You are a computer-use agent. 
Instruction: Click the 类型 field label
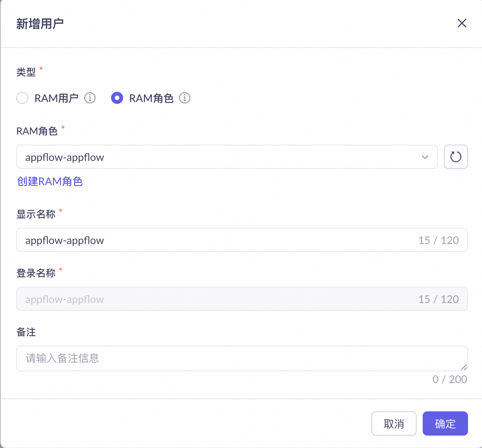tap(26, 72)
